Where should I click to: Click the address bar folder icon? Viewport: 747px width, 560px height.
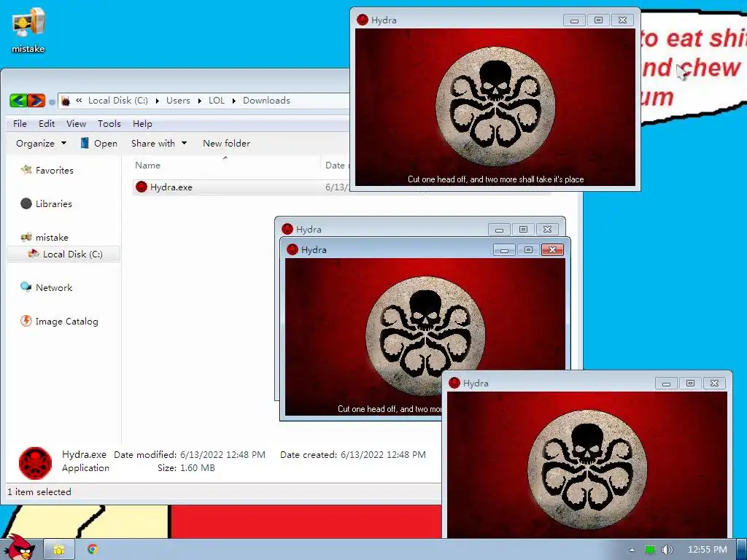point(66,101)
